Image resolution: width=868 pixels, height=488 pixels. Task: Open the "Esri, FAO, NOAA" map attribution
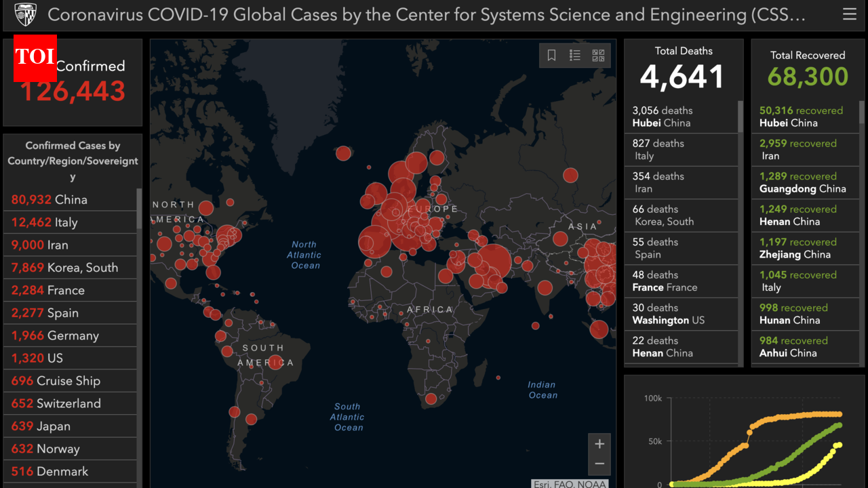tap(570, 484)
